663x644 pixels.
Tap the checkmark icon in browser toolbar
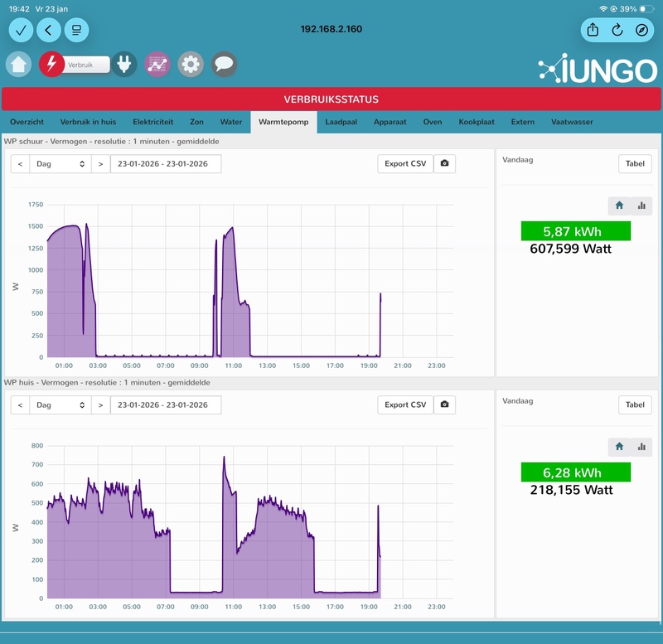21,30
